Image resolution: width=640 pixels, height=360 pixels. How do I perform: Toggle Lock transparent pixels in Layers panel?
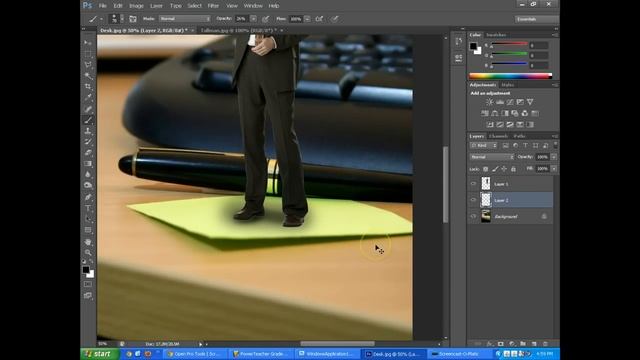(x=486, y=169)
